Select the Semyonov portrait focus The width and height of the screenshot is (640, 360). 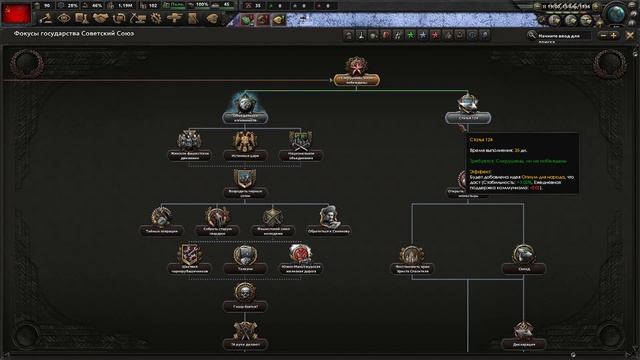(329, 221)
